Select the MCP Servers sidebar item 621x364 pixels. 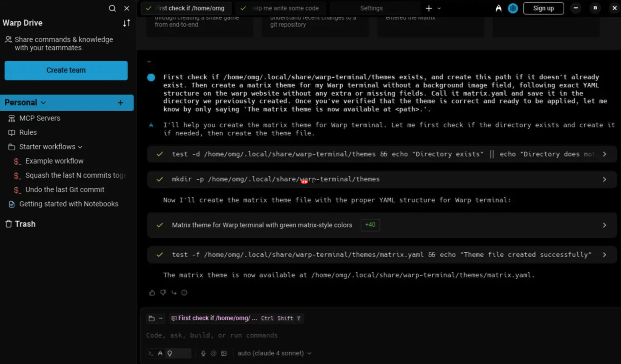[39, 118]
